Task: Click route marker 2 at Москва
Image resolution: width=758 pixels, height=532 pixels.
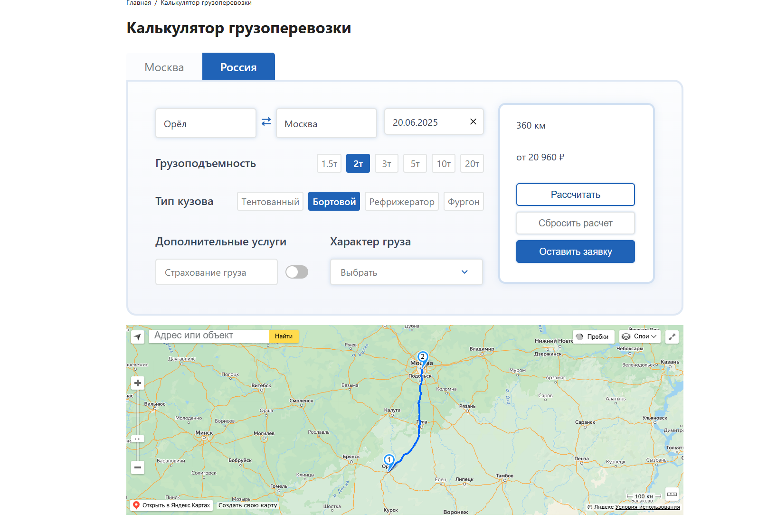Action: click(422, 357)
